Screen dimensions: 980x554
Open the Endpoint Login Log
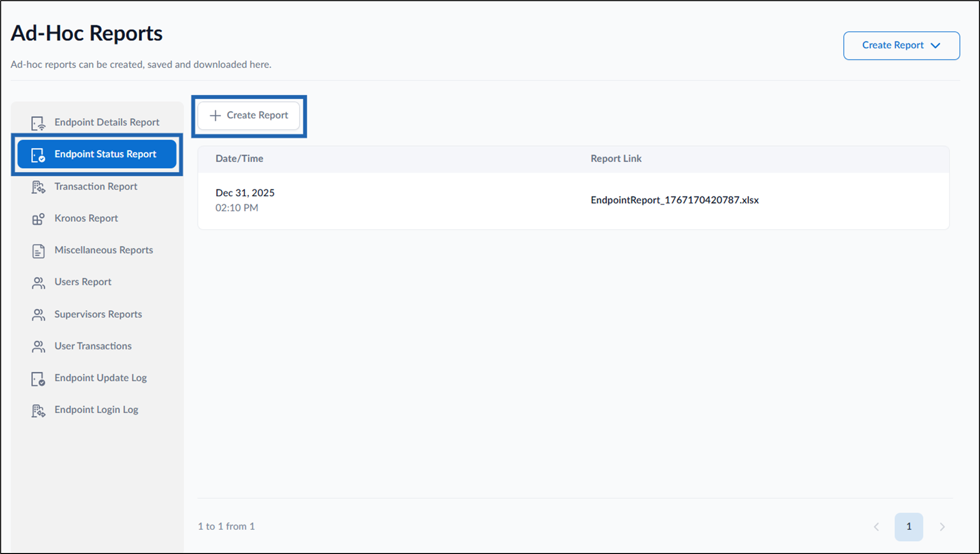pos(97,410)
